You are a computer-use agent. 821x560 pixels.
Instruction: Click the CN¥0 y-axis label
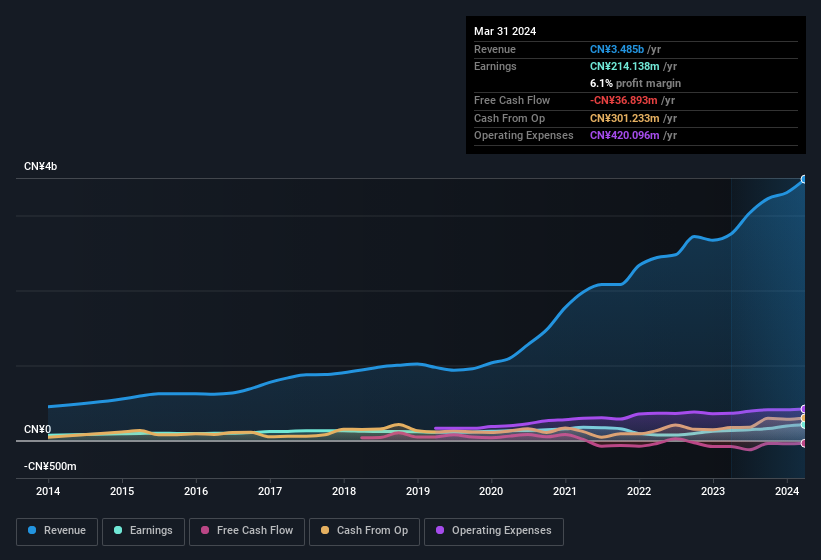click(37, 429)
